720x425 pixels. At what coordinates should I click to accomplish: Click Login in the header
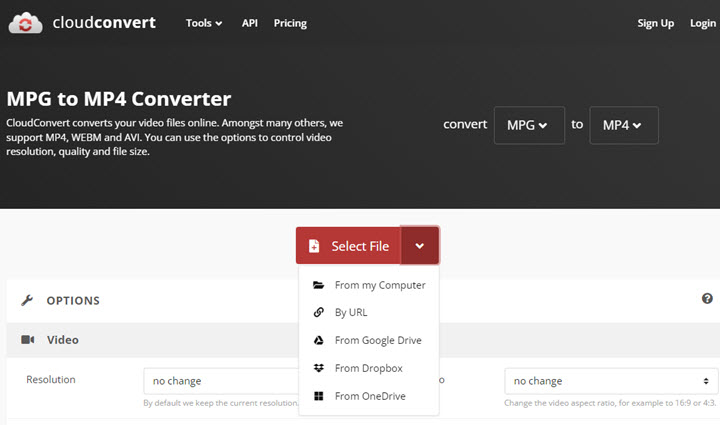pyautogui.click(x=703, y=23)
